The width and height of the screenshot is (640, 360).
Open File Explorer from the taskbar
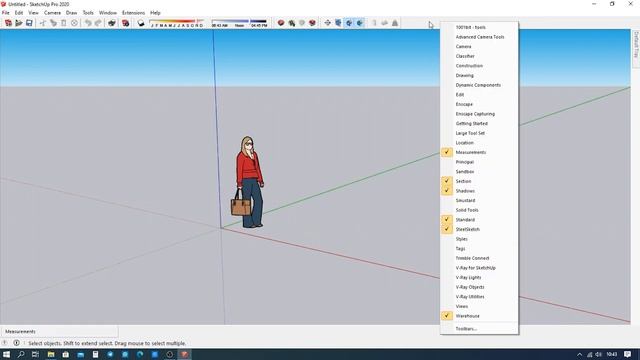(x=51, y=354)
